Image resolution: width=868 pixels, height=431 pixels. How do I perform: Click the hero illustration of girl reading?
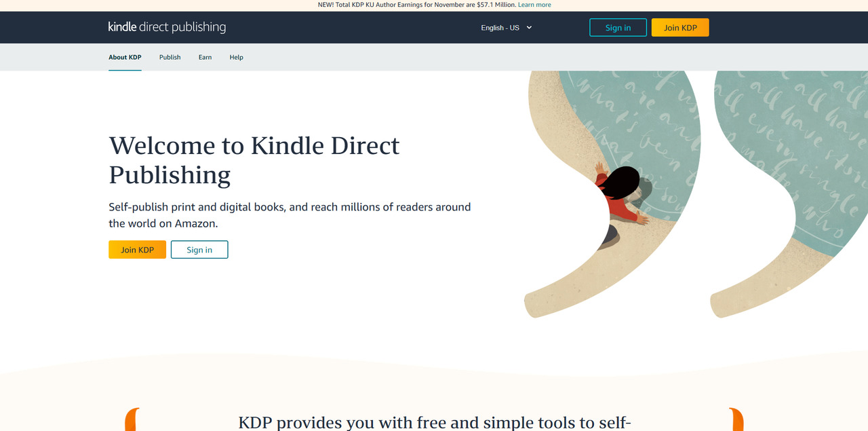696,194
